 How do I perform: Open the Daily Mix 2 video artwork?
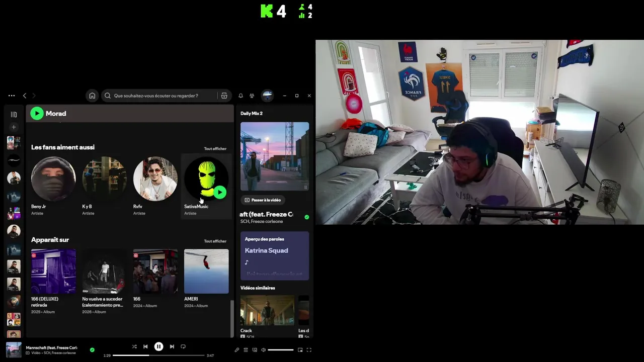275,156
